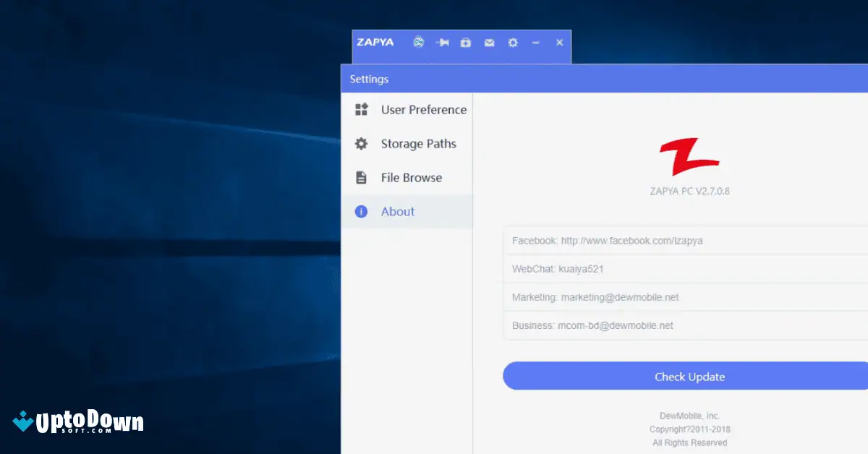Screen dimensions: 868x454
Task: Switch to the Storage Paths section
Action: click(418, 143)
